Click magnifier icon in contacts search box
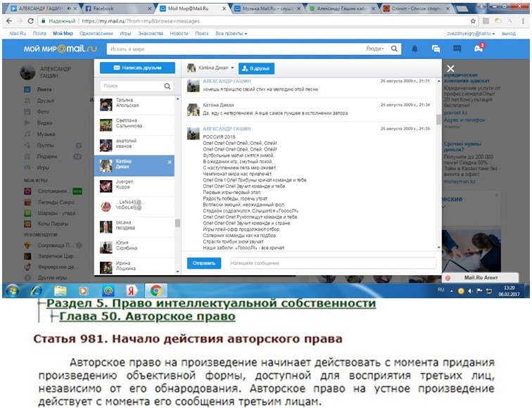532x408 pixels. click(167, 86)
